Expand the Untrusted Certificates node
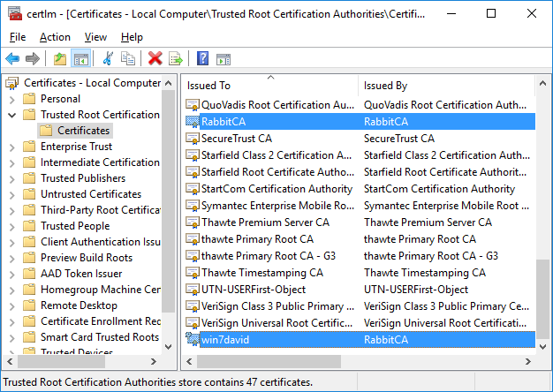 [12, 195]
